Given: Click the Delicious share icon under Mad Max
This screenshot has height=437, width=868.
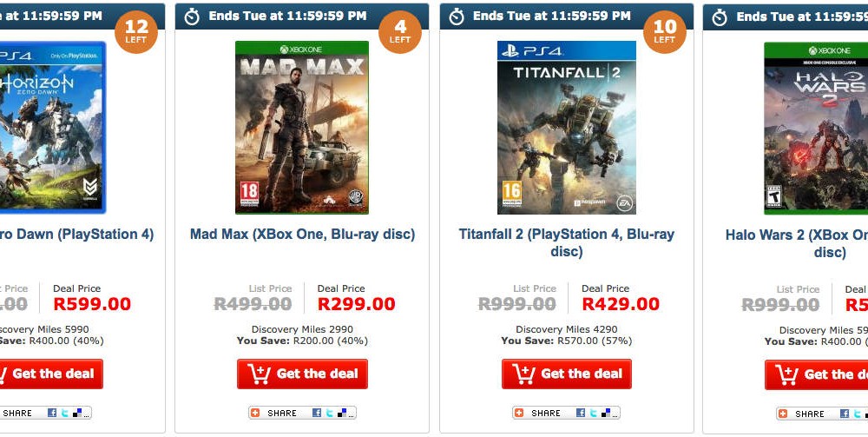Looking at the screenshot, I should pyautogui.click(x=342, y=414).
